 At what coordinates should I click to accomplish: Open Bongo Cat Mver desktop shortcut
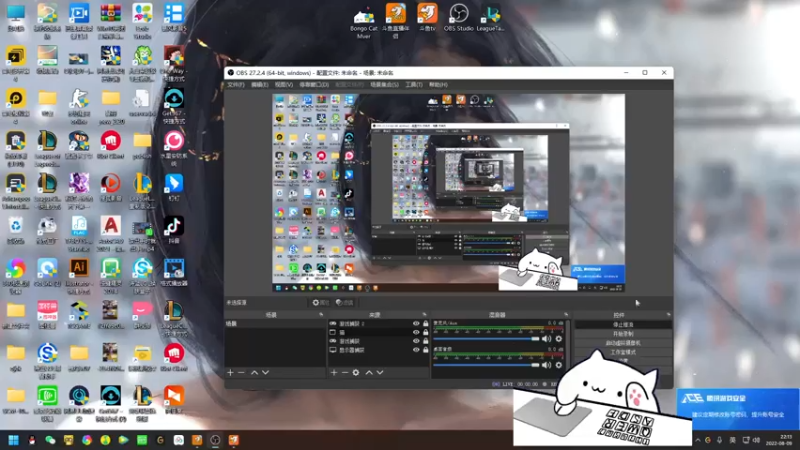(x=364, y=23)
